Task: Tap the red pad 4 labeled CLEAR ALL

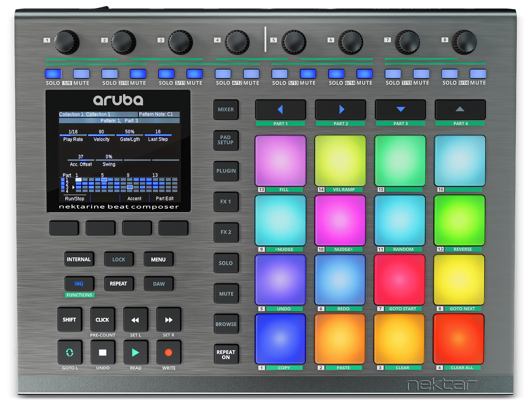Action: [x=459, y=339]
